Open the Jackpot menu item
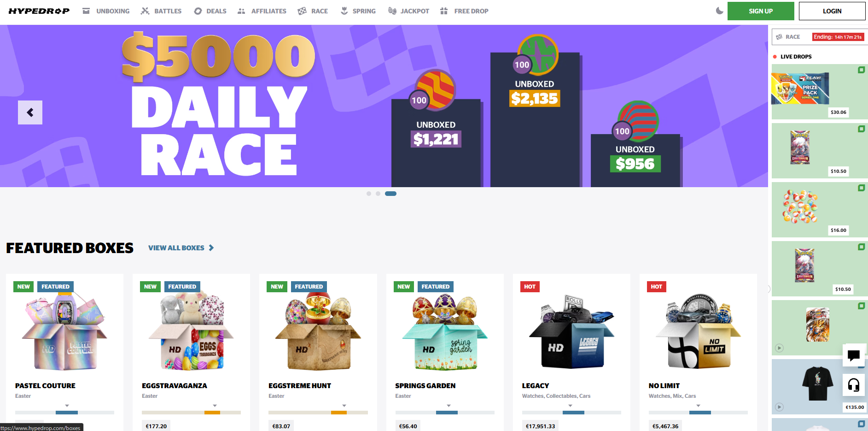 pos(408,11)
